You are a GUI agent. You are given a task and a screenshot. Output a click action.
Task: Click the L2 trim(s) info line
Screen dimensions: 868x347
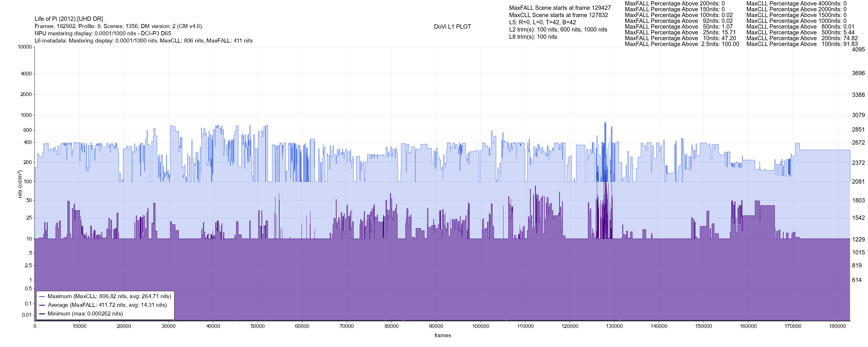pyautogui.click(x=558, y=30)
